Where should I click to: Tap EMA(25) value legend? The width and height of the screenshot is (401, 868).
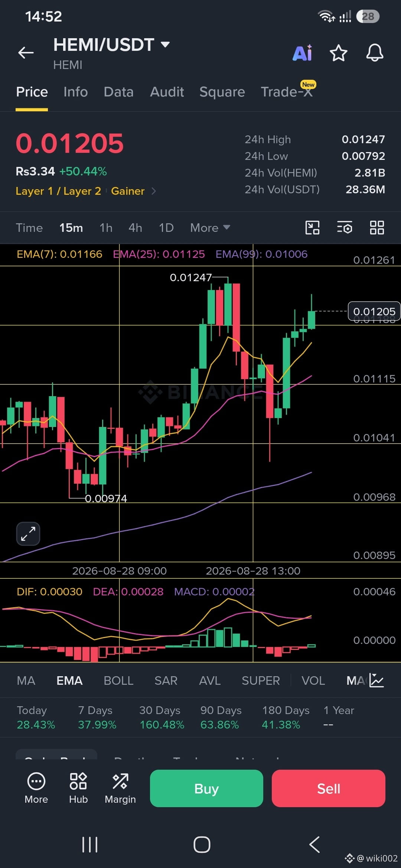click(x=159, y=254)
